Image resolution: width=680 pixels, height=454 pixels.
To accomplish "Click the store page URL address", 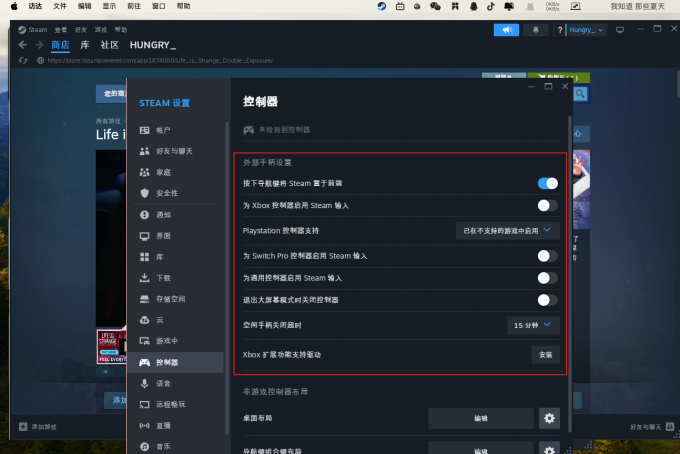I will click(160, 60).
